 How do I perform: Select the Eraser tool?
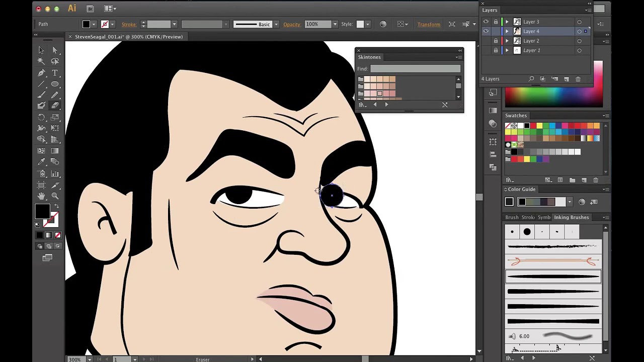[55, 106]
